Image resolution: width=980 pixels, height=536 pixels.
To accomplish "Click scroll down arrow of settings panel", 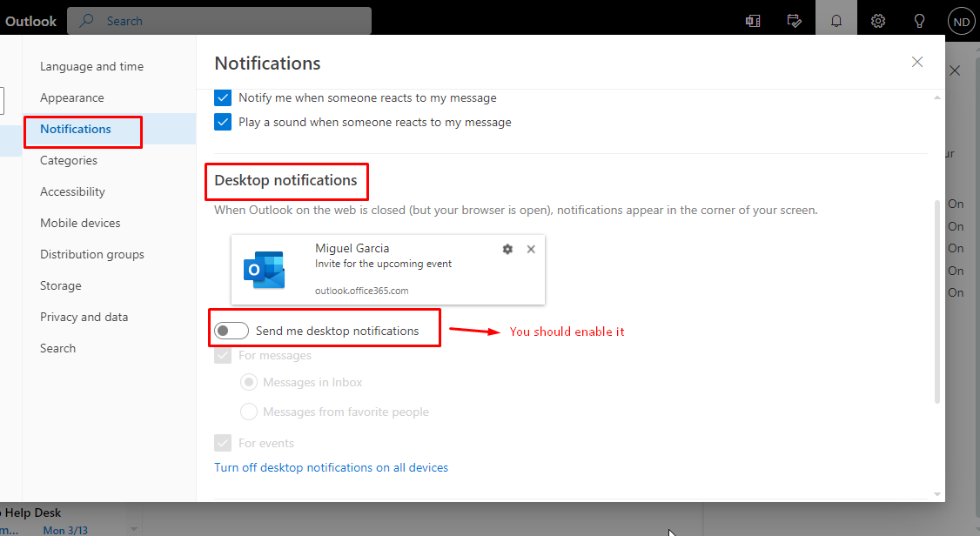I will pos(936,494).
